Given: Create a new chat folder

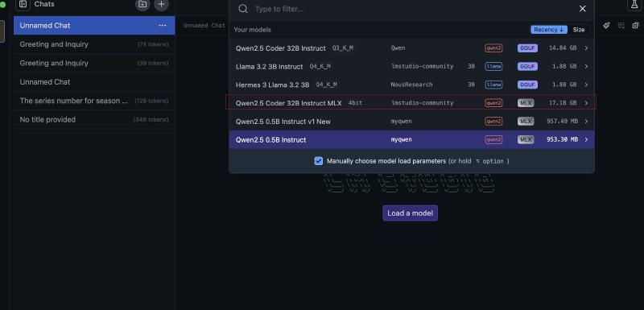Looking at the screenshot, I should click(142, 5).
